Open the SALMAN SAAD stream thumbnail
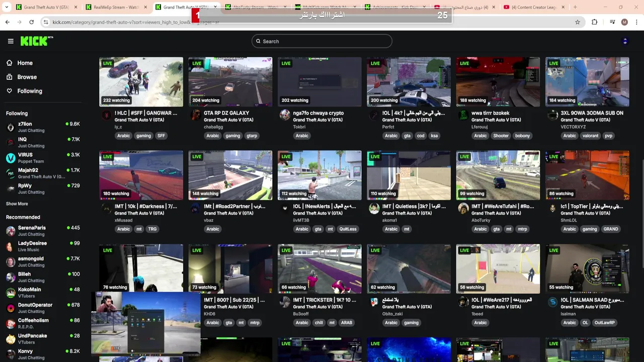This screenshot has width=644, height=362. coord(587,269)
